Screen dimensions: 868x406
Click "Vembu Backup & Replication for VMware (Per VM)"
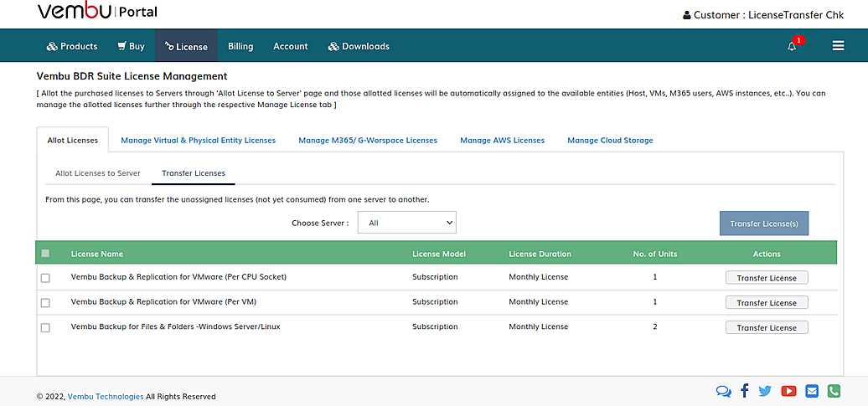[x=164, y=302]
